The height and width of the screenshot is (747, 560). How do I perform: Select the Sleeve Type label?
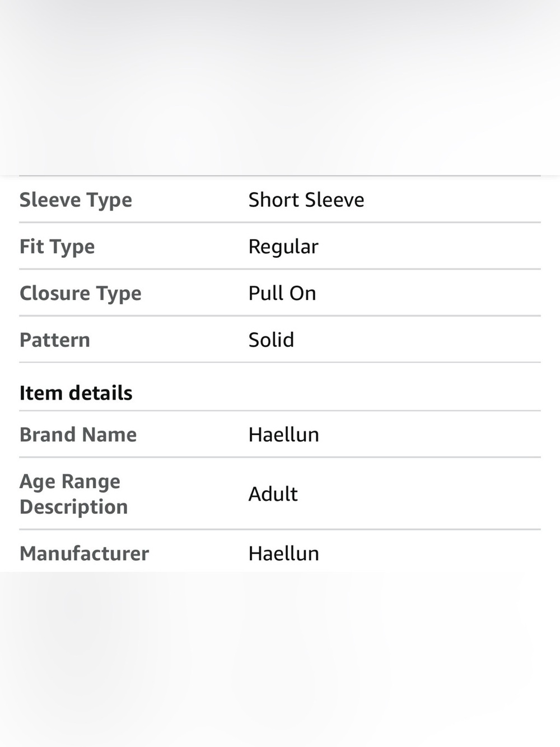pyautogui.click(x=76, y=200)
